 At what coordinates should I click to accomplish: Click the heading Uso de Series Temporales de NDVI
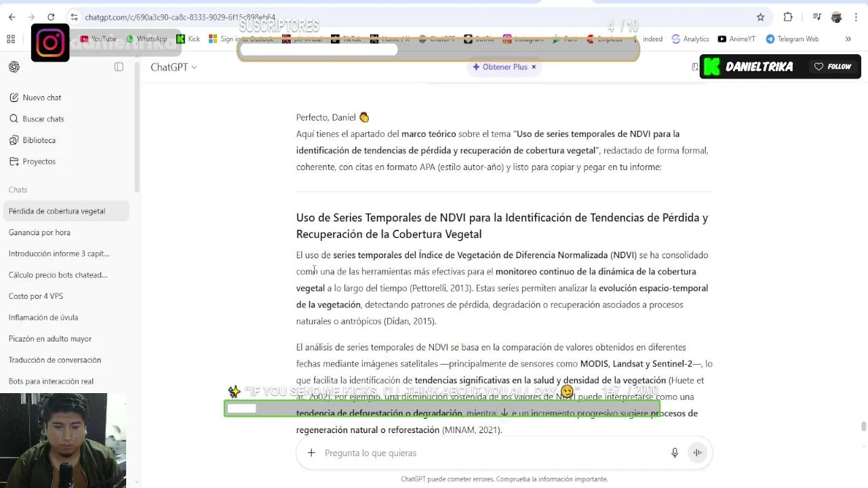click(x=502, y=226)
